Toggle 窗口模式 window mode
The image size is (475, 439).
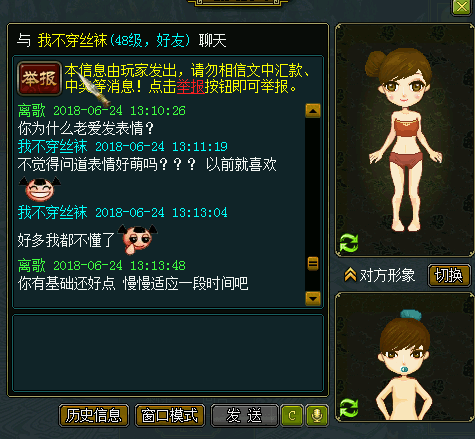[170, 416]
